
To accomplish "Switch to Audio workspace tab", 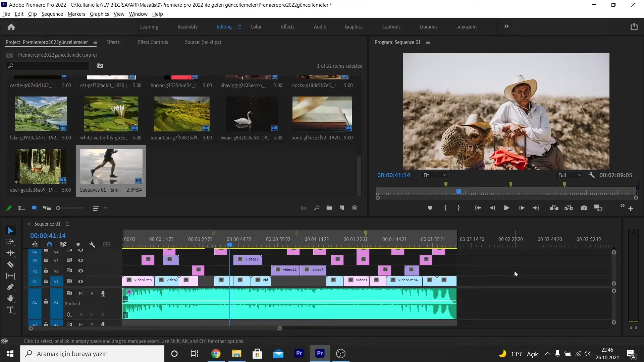I will point(320,27).
